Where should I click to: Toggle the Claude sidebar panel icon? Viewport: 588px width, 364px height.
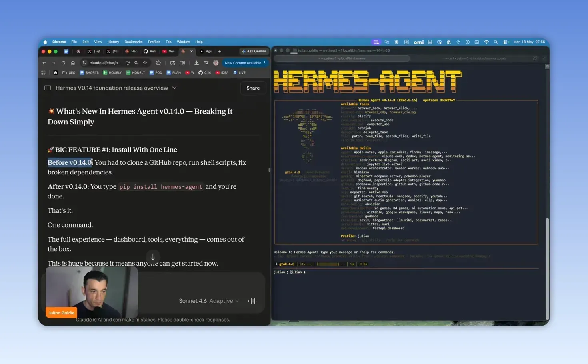[48, 88]
